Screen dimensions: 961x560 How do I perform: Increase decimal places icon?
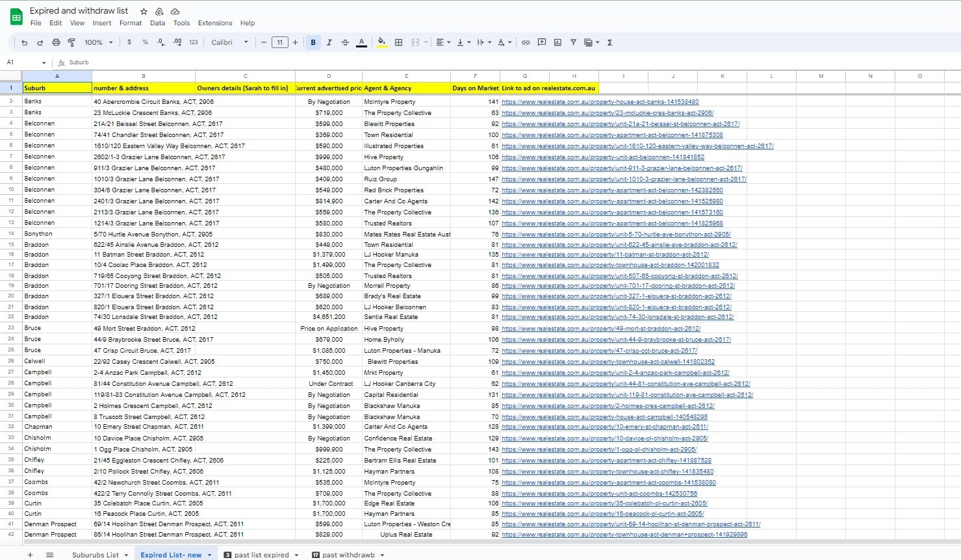coord(177,42)
